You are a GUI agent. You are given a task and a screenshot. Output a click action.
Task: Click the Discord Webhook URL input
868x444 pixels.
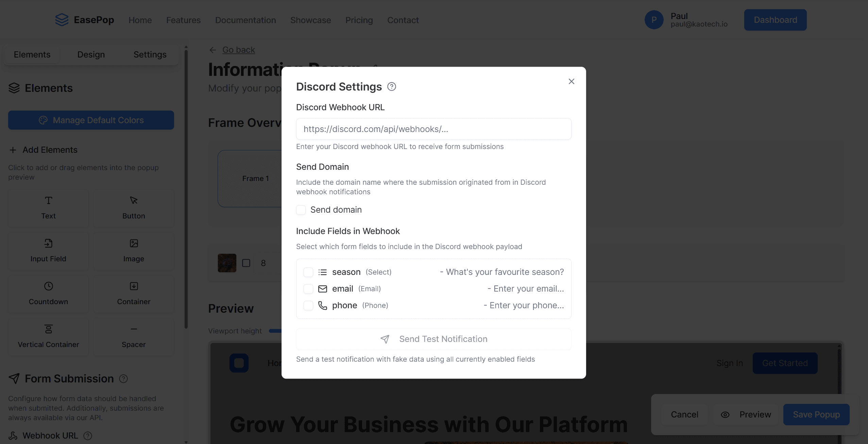pyautogui.click(x=433, y=129)
